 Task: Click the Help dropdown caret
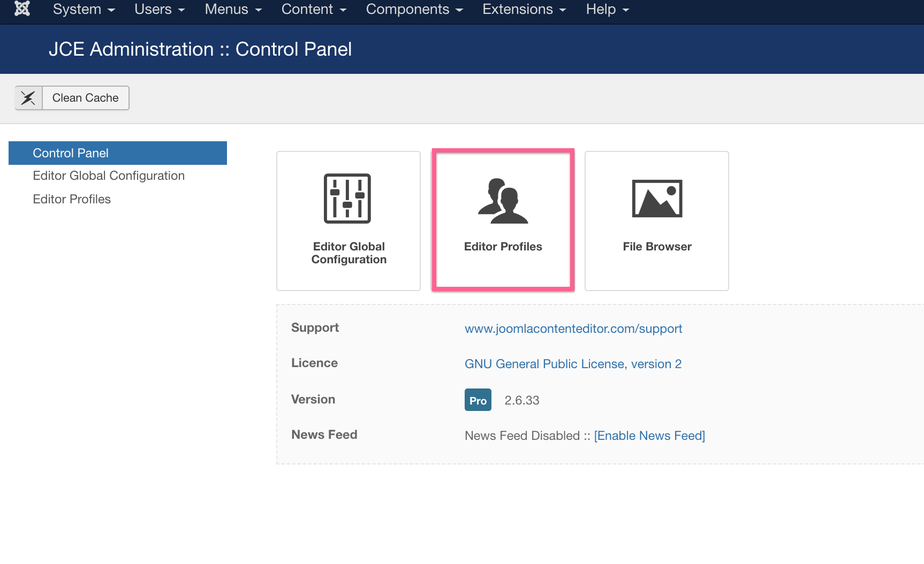(x=626, y=10)
